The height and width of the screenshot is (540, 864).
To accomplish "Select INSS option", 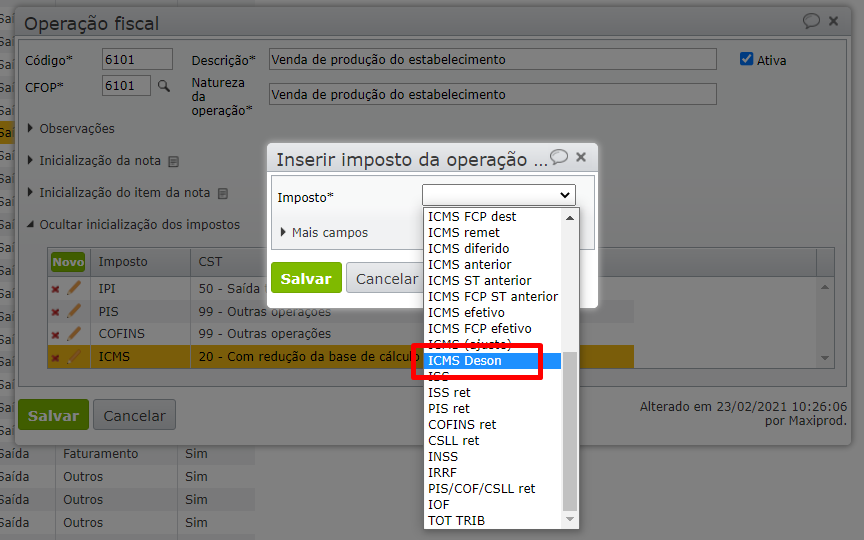I will point(493,456).
